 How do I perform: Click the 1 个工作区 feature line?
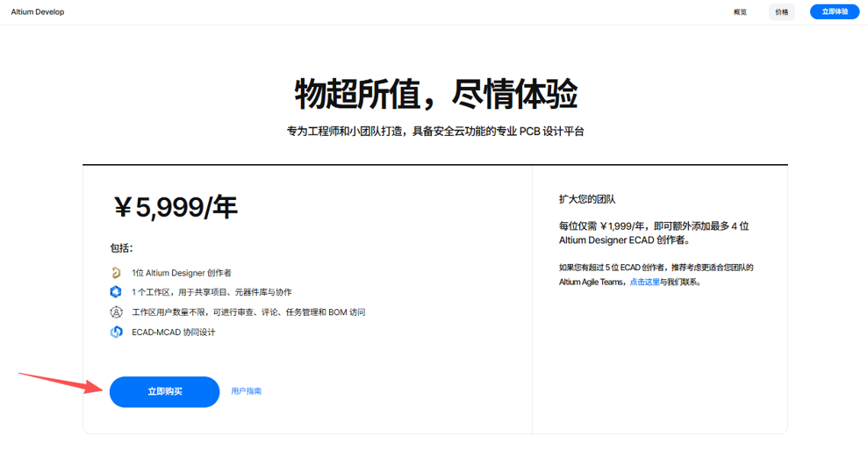(212, 292)
